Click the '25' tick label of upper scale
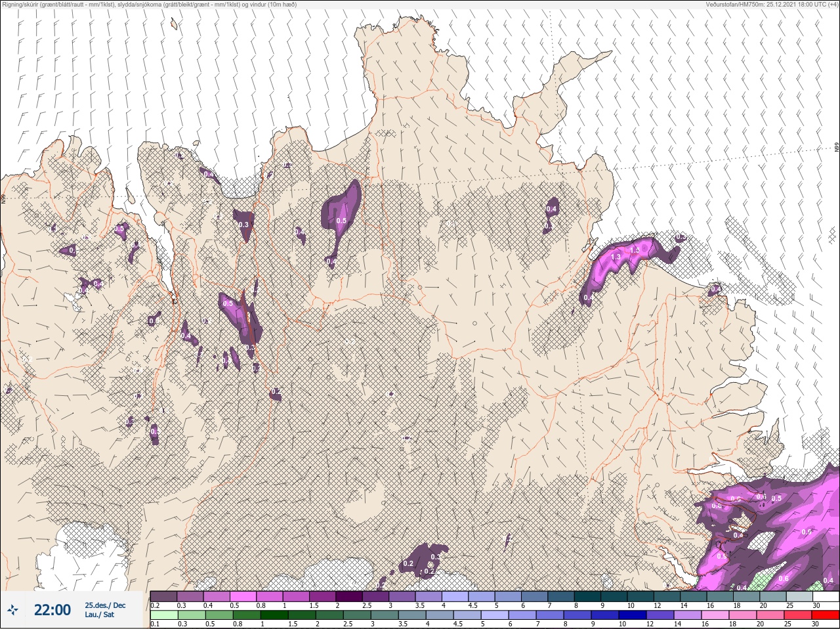Screen dimensions: 840x629 [789, 605]
